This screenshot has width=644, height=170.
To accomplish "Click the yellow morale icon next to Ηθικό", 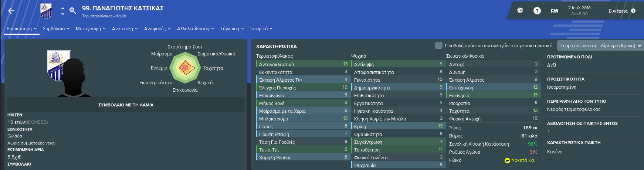I will coord(507,160).
